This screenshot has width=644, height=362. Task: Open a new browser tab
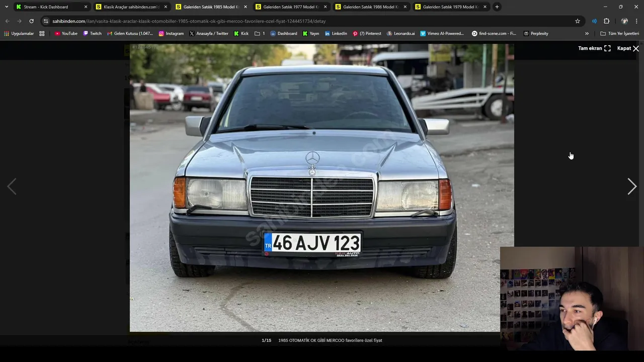tap(497, 7)
